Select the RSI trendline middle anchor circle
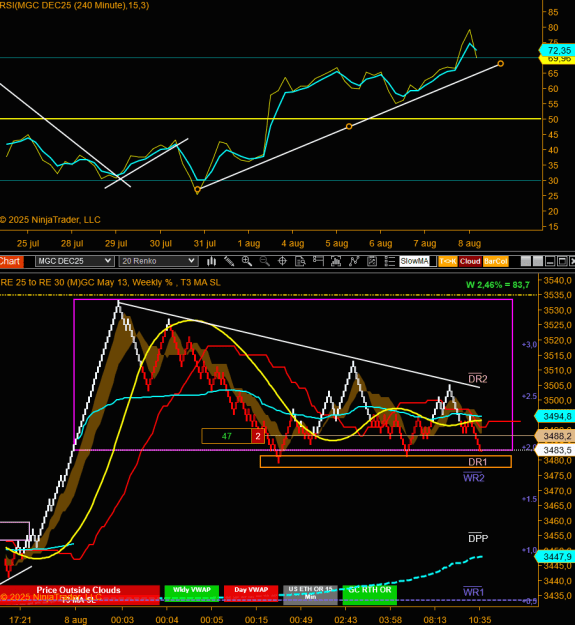The height and width of the screenshot is (625, 575). 349,127
